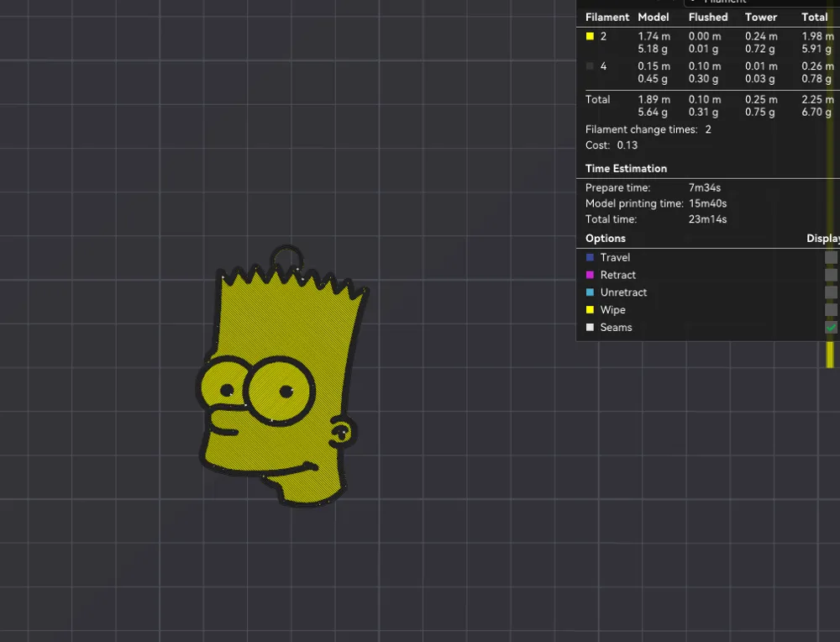Click the Tower column header
Screen dimensions: 840x642
pyautogui.click(x=761, y=17)
